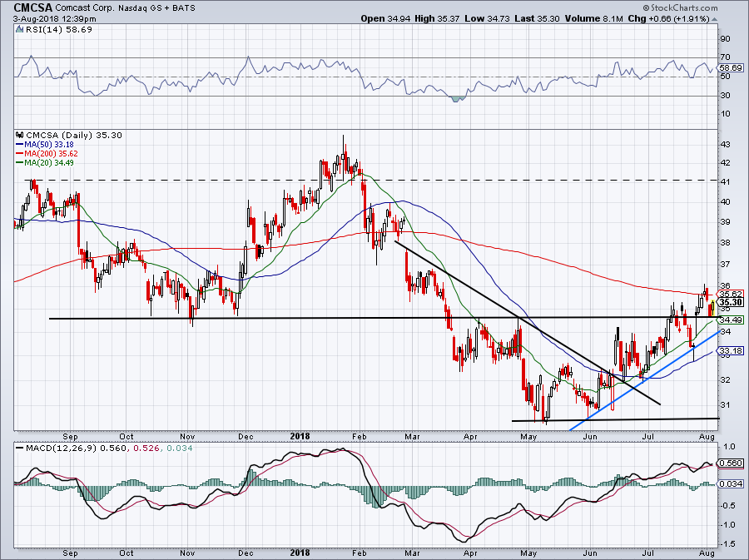The image size is (749, 560).
Task: Click the 2018 label under the MACD panel
Action: [x=300, y=553]
